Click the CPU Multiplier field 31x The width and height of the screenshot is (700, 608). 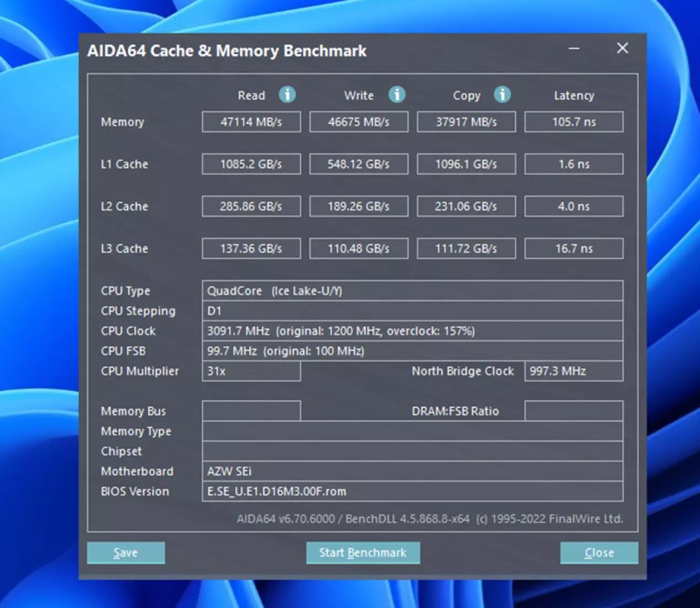pos(251,371)
